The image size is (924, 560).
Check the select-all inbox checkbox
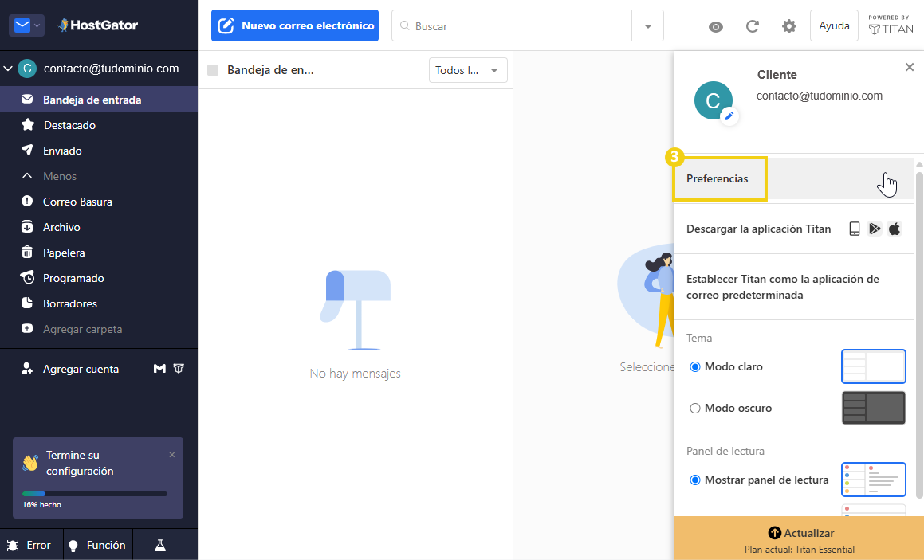[213, 70]
